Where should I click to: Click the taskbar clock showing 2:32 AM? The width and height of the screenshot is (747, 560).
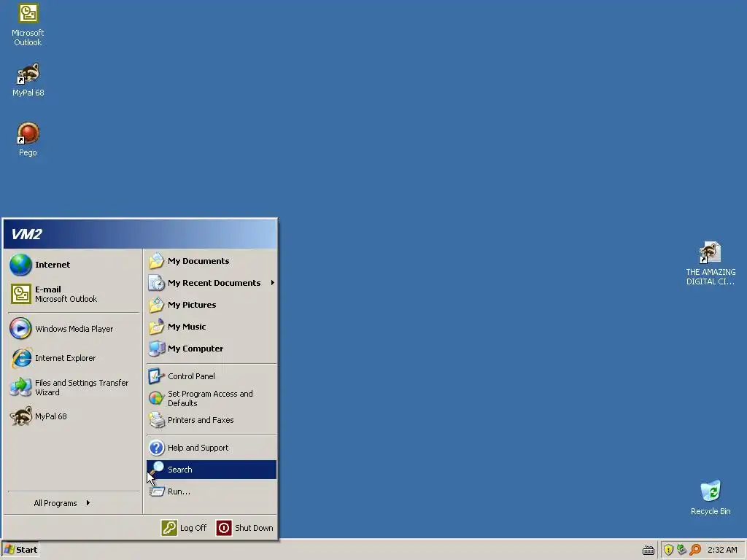click(722, 550)
